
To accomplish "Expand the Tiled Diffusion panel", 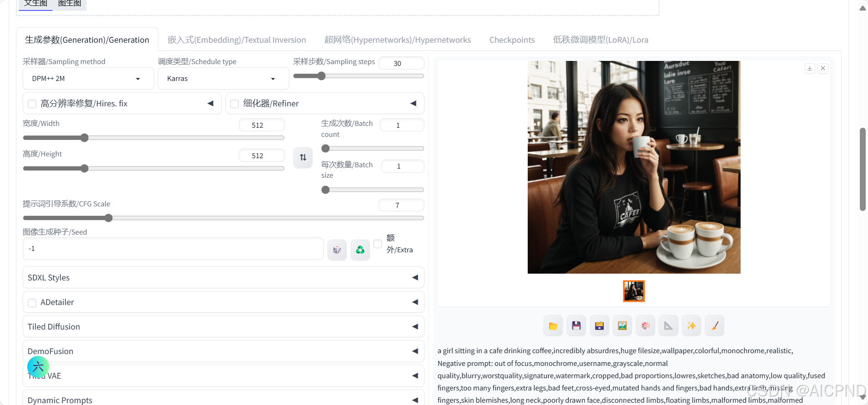I will 223,327.
